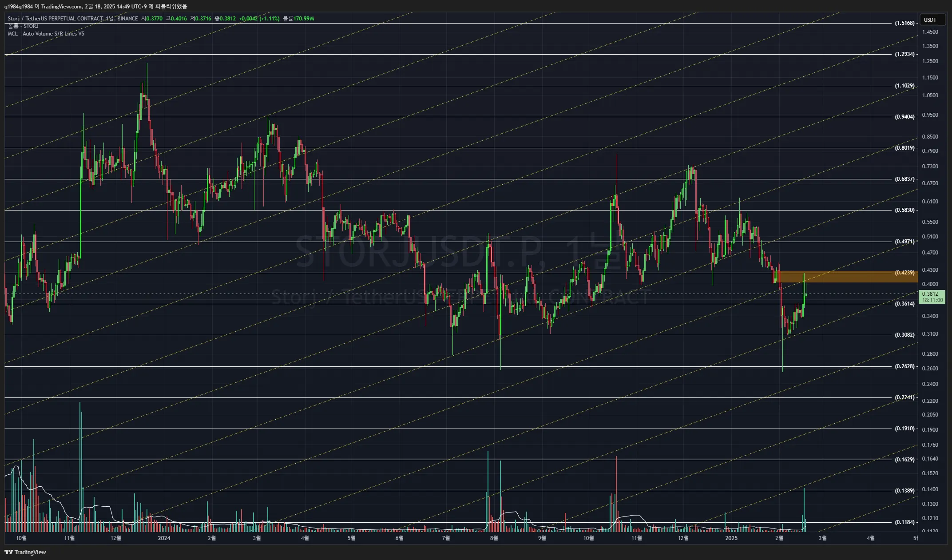952x560 pixels.
Task: Select the Storj / TetherUS PERPETUAL CONTRACT legend title
Action: (x=73, y=19)
